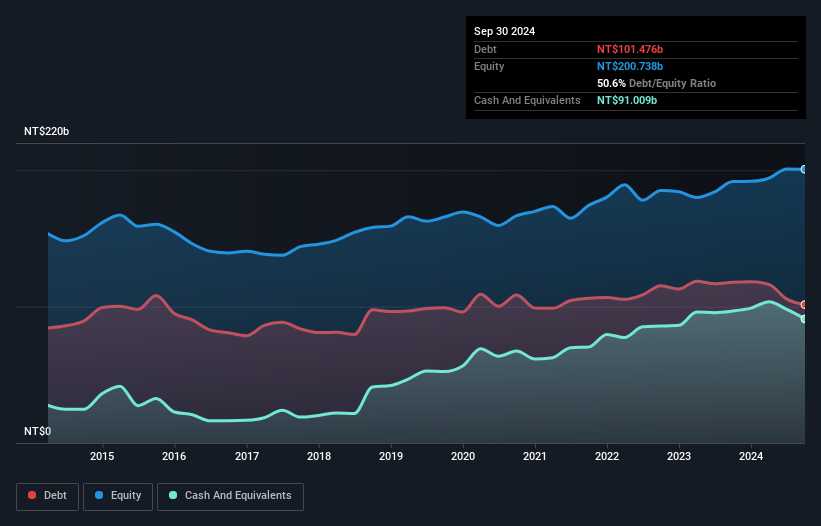Click the 2016 axis label
This screenshot has width=821, height=526.
[x=174, y=456]
